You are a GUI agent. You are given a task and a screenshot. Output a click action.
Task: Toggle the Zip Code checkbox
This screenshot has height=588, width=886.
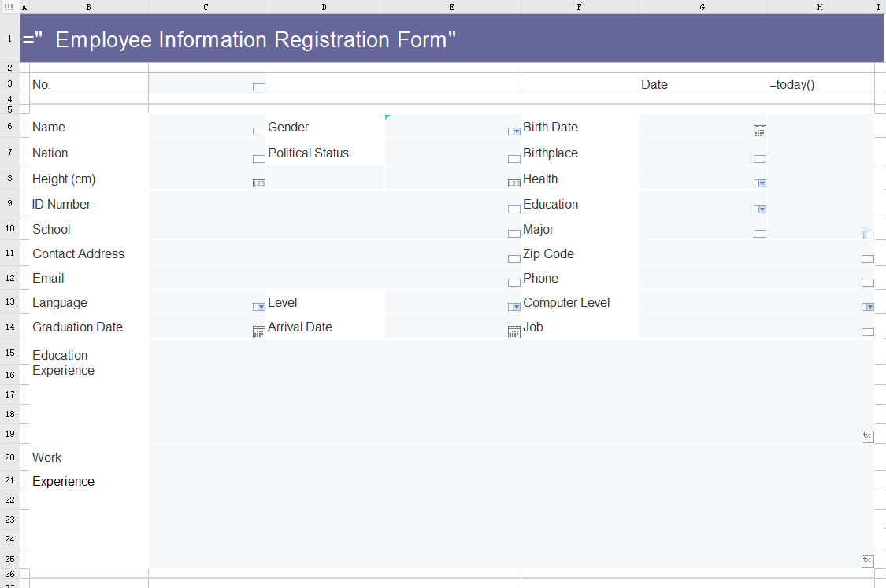tap(867, 258)
